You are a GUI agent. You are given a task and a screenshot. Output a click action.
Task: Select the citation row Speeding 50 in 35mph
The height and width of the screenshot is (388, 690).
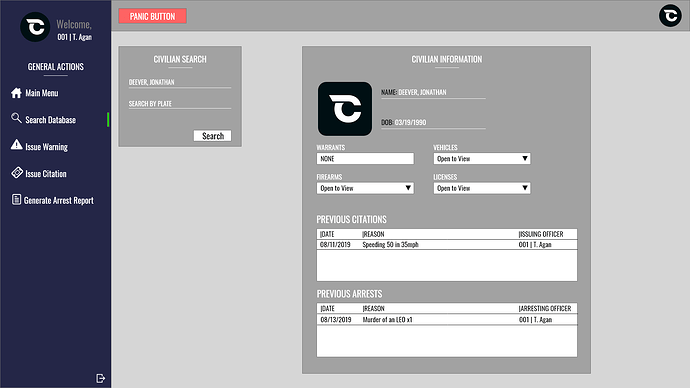click(447, 245)
